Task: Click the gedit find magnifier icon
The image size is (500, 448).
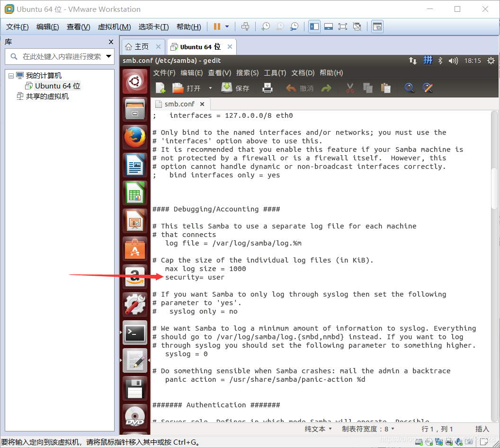Action: click(x=409, y=88)
